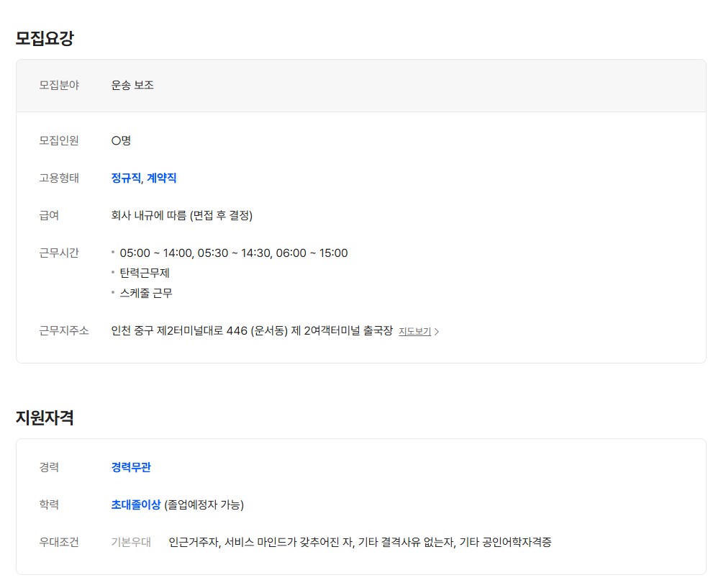This screenshot has width=726, height=588.
Task: Click the 급여 row label
Action: point(49,215)
